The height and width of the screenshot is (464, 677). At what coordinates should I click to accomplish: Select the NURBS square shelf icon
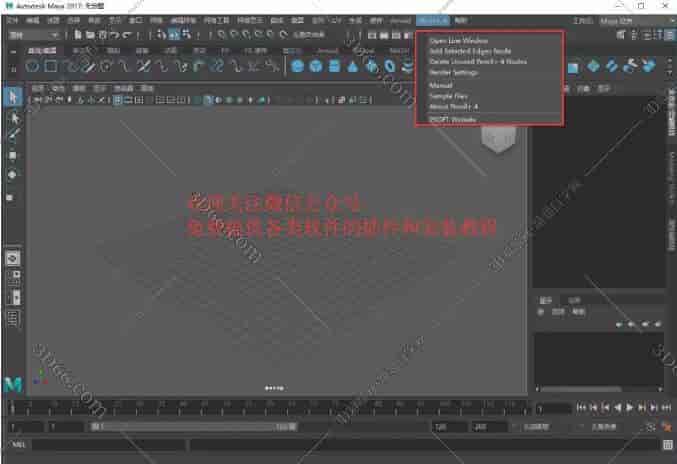(51, 66)
